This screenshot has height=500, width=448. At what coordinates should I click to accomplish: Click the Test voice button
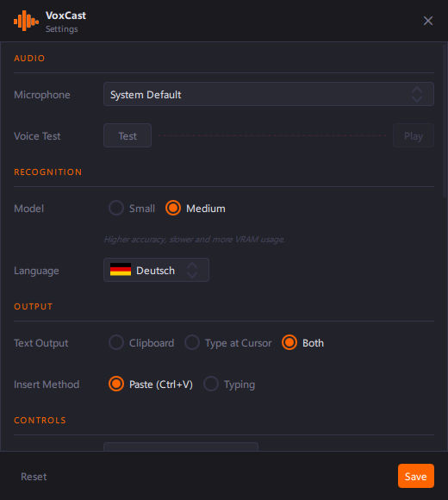pyautogui.click(x=128, y=135)
